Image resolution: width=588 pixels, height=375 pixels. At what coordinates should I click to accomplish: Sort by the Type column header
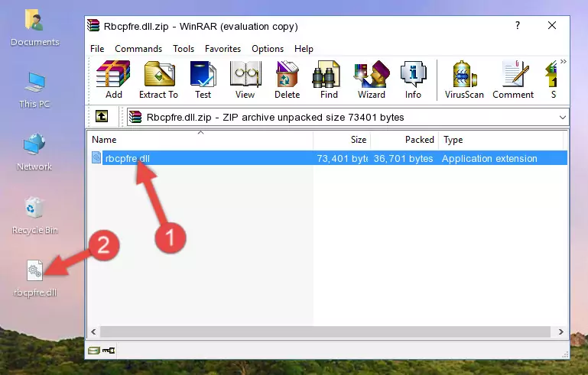pos(501,140)
